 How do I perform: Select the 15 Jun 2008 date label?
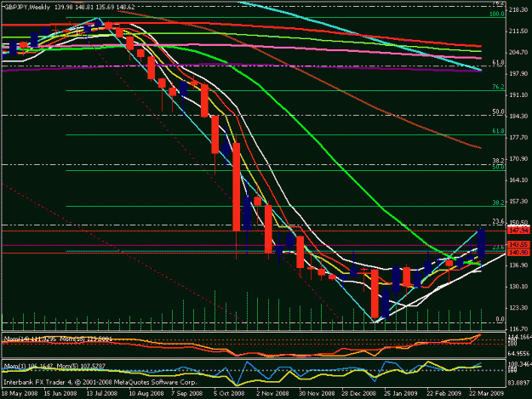(60, 394)
